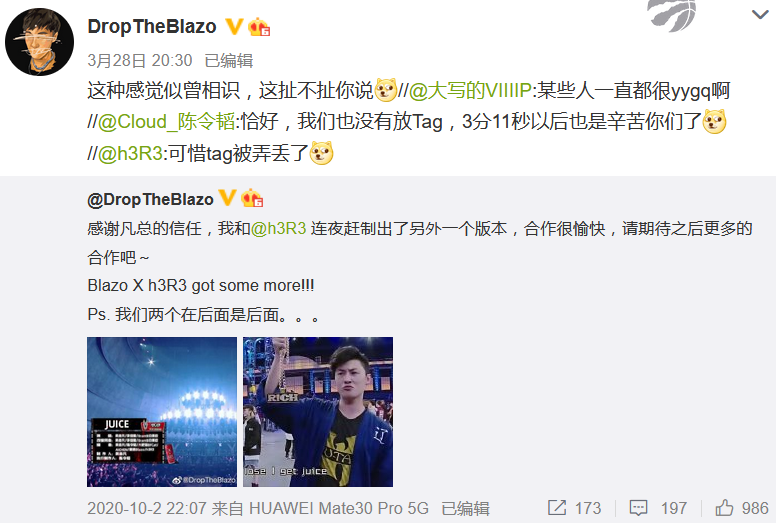The height and width of the screenshot is (523, 776).
Task: Open DropTheBlazo profile avatar
Action: pyautogui.click(x=40, y=42)
